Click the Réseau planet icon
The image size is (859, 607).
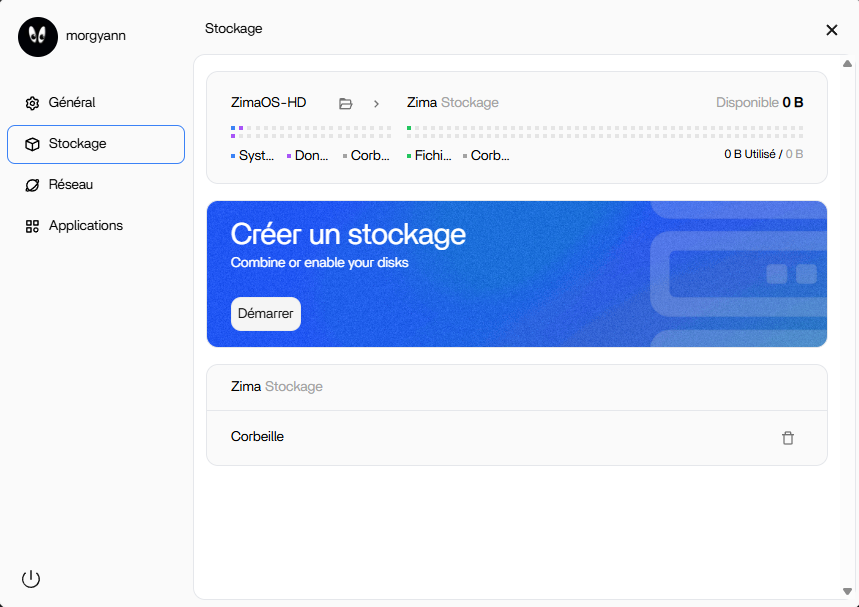coord(32,185)
